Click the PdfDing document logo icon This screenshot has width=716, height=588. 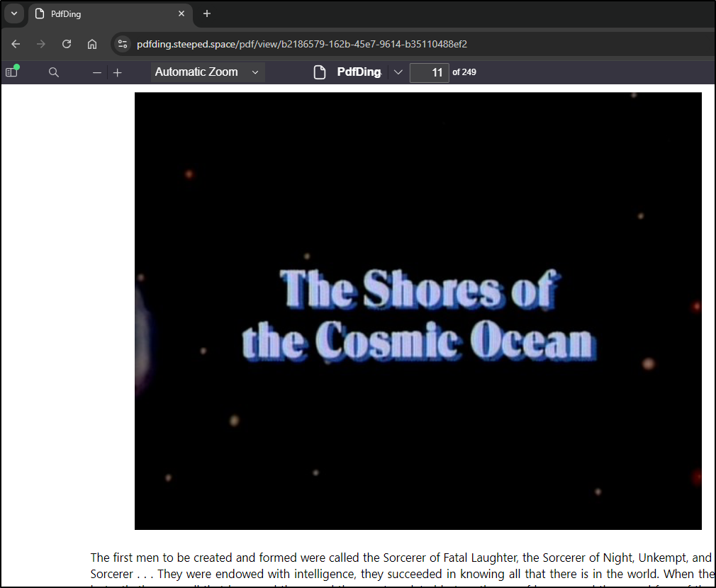coord(320,72)
